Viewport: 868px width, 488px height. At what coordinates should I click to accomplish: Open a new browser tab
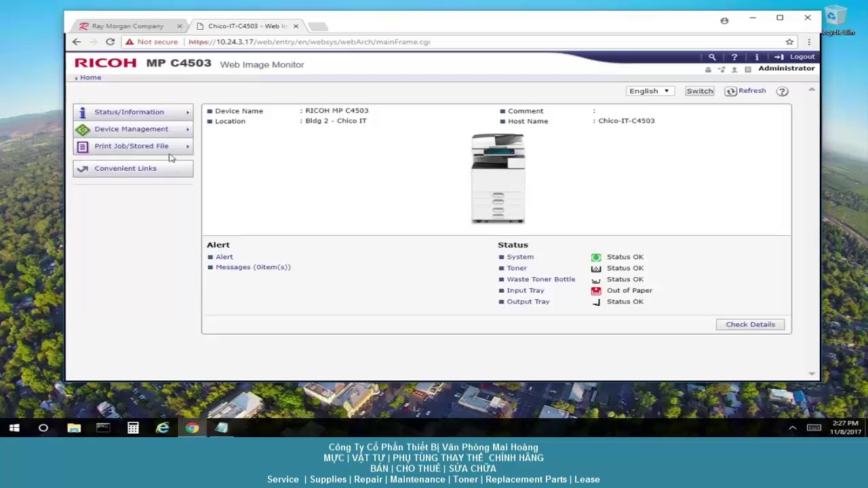point(318,26)
